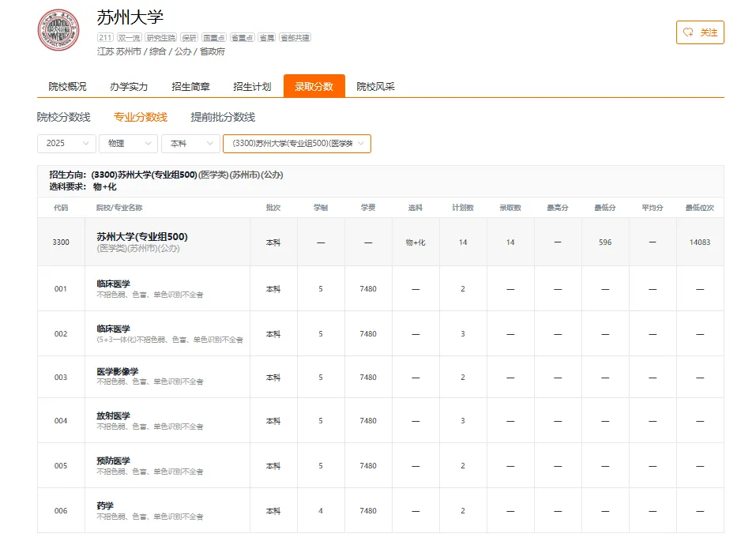Click the 批次 column header

[x=273, y=208]
